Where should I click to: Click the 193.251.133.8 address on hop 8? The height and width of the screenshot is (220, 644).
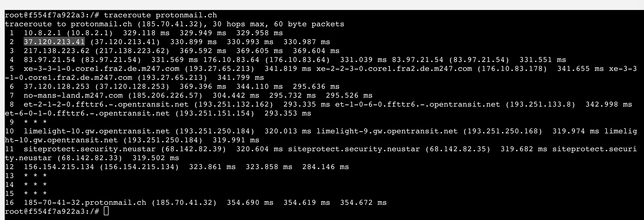pos(540,104)
